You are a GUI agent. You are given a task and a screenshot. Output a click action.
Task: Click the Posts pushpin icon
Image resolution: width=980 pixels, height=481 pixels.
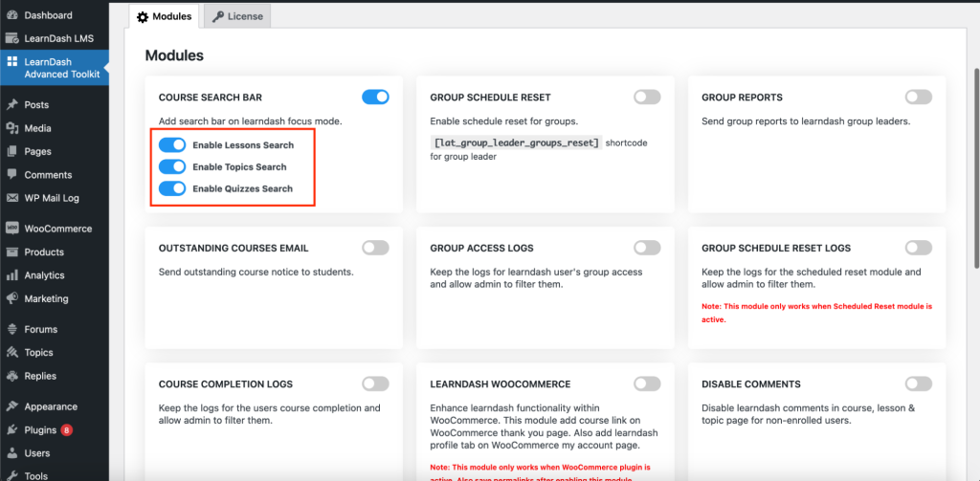[11, 105]
